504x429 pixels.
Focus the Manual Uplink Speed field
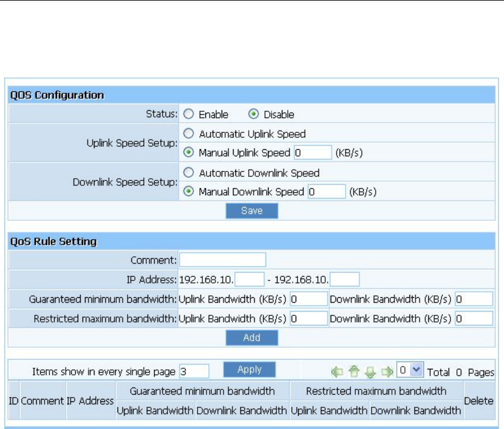coord(313,152)
